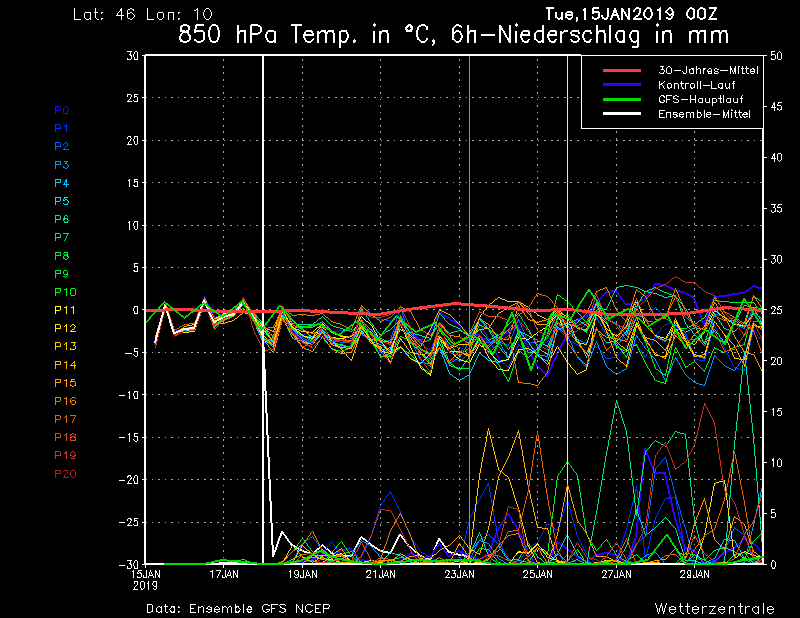
Task: Click the P13 ensemble member label
Action: coord(65,347)
